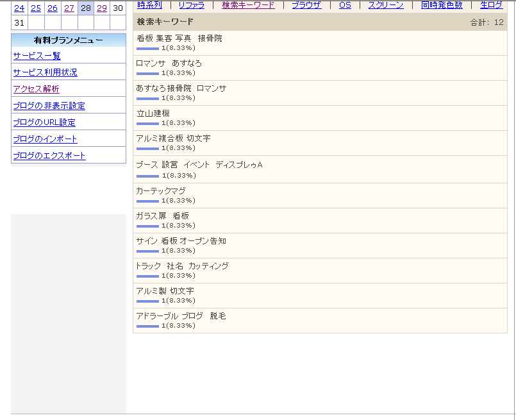Select calendar day 31 cell
Screen dimensions: 516x420
coord(19,22)
